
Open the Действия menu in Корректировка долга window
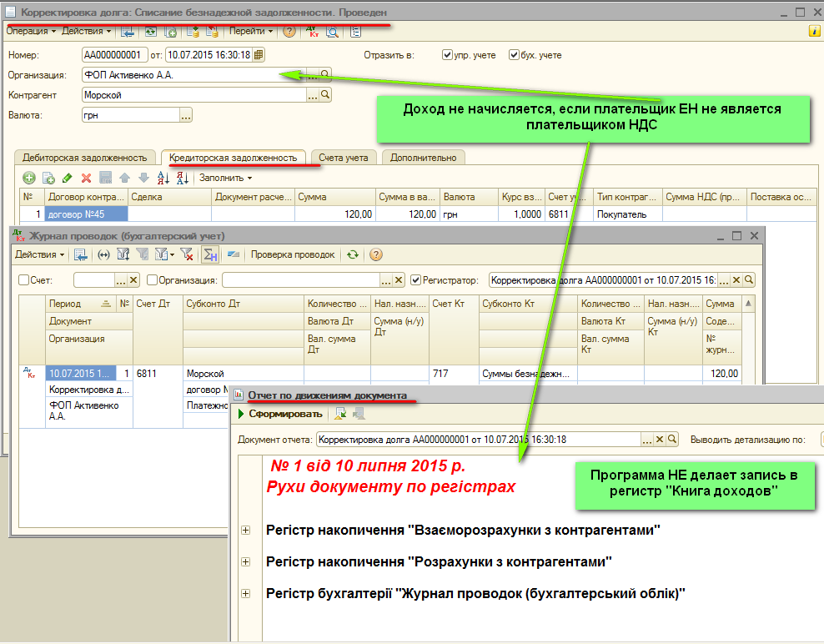pyautogui.click(x=87, y=31)
